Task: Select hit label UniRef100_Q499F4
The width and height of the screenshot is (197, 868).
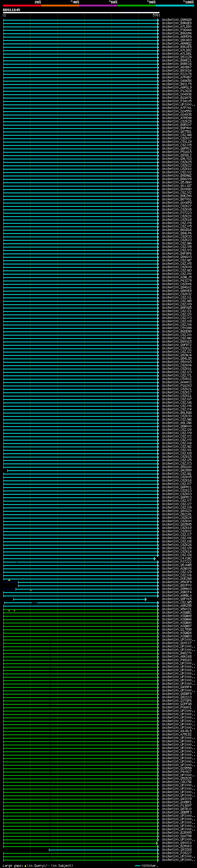Action: [177, 687]
